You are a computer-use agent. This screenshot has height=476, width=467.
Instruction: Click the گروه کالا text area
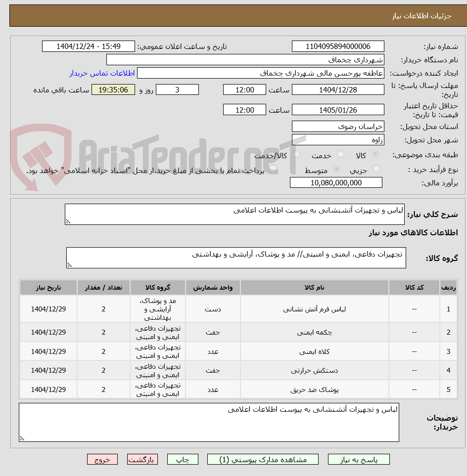(236, 258)
